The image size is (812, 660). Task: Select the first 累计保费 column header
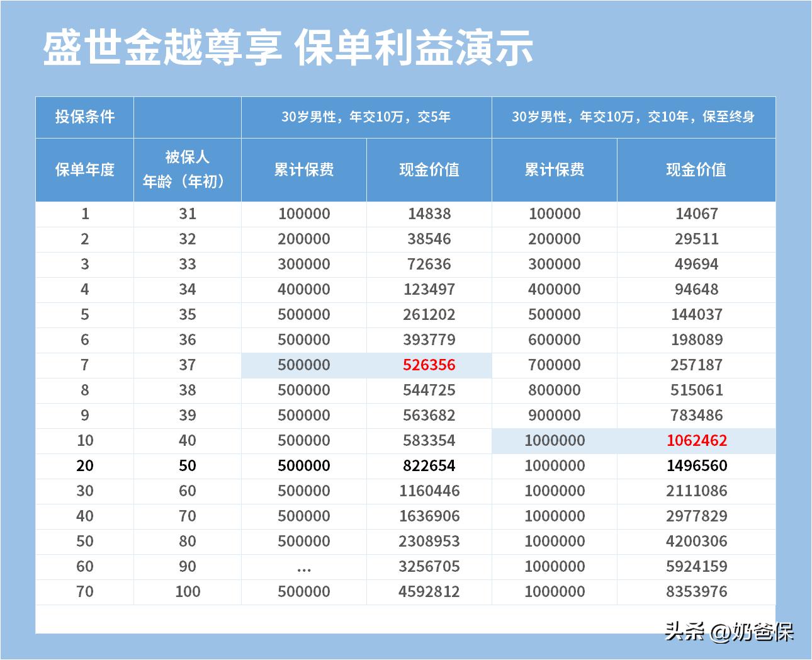point(304,169)
